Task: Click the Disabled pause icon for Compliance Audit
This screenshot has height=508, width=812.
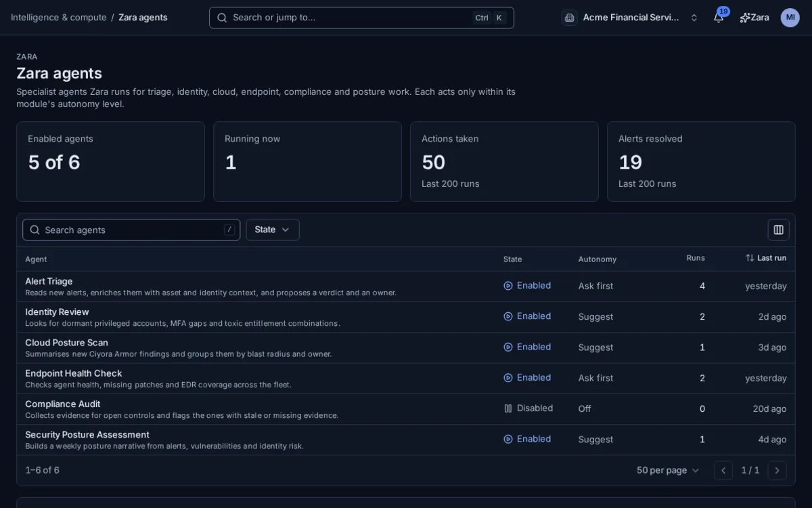Action: (508, 408)
